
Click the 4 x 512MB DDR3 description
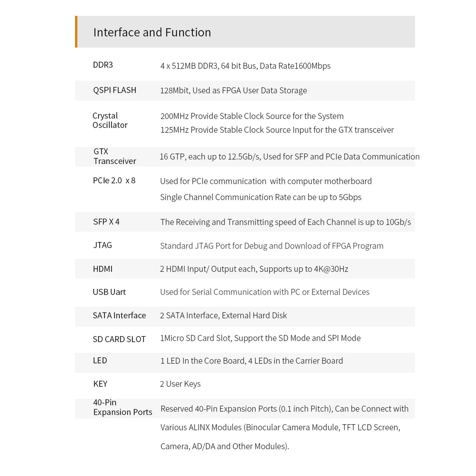point(245,66)
